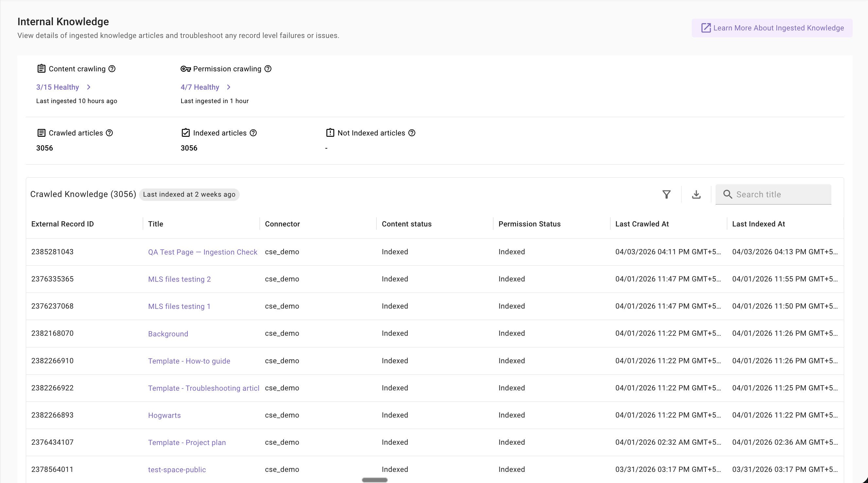Click help icon next to Content crawling
Image resolution: width=868 pixels, height=483 pixels.
pos(112,69)
